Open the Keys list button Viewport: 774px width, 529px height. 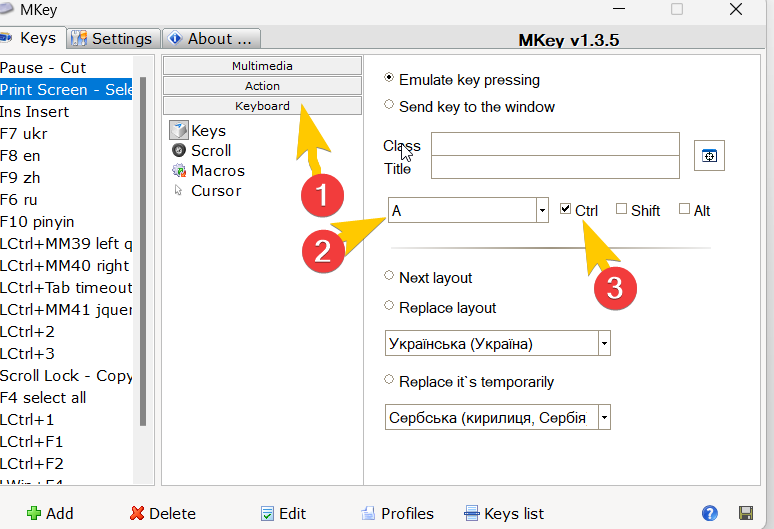click(x=504, y=513)
